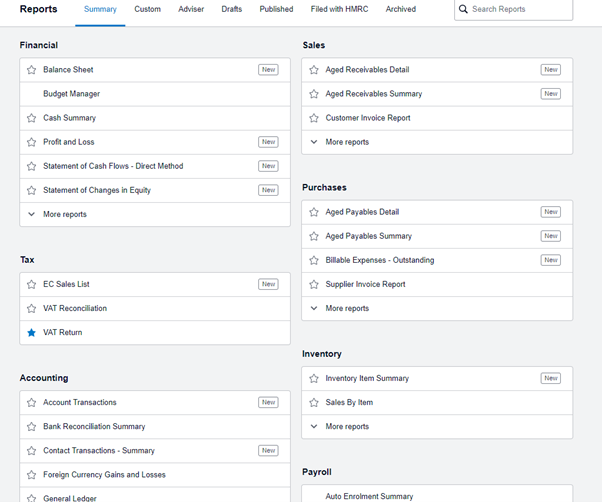Expand More reports under Sales

coord(437,142)
